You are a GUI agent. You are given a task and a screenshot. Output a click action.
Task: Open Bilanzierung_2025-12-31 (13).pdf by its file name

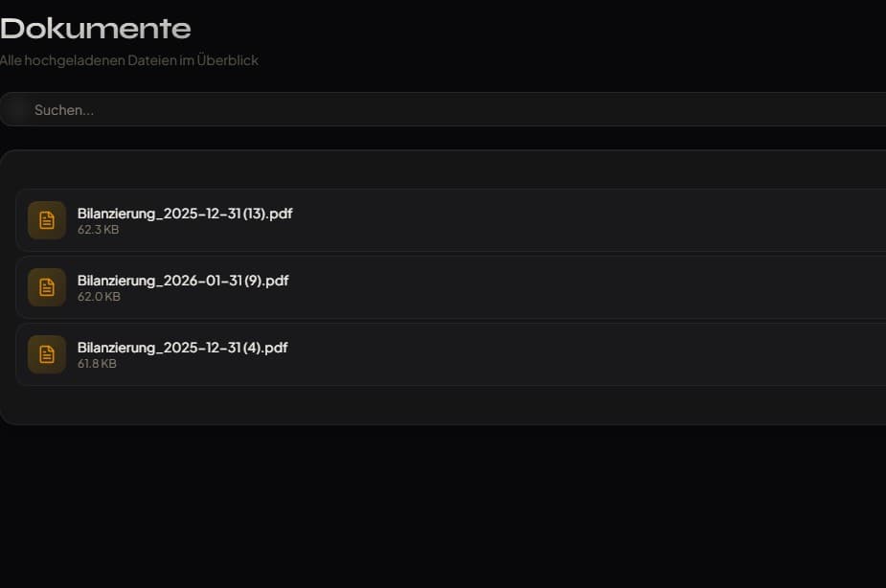(185, 214)
